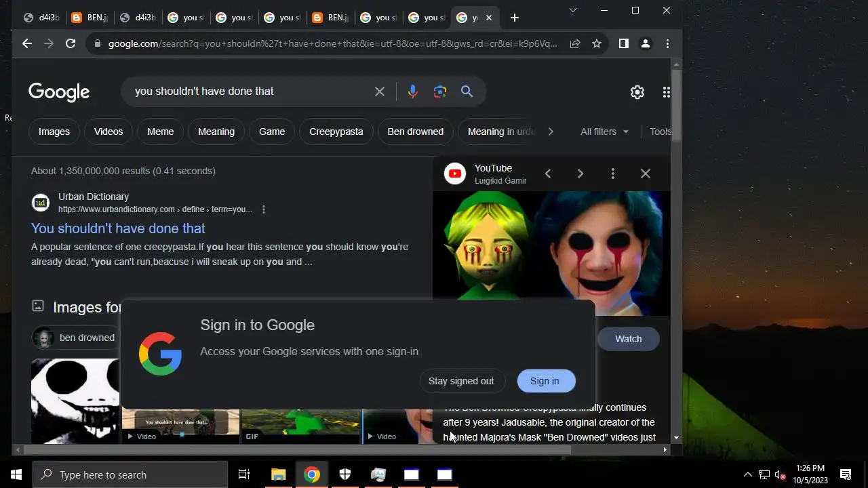868x488 pixels.
Task: Go back with the browser back arrow
Action: click(27, 43)
